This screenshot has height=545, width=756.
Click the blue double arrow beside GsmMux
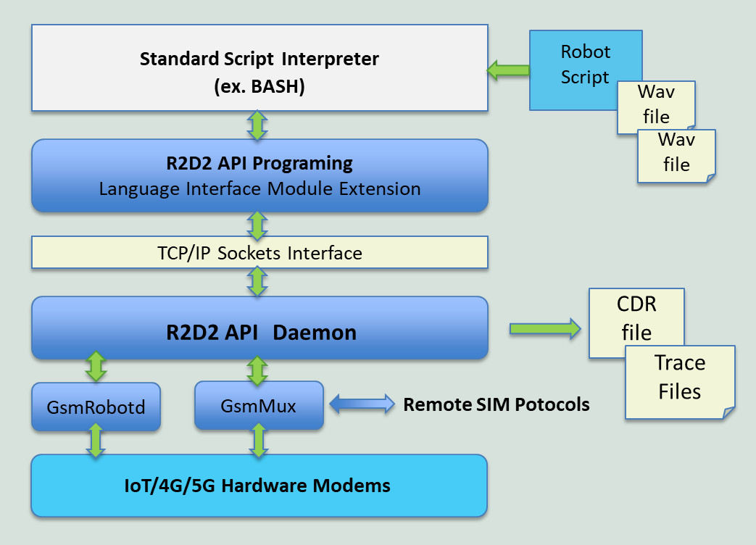[x=362, y=404]
